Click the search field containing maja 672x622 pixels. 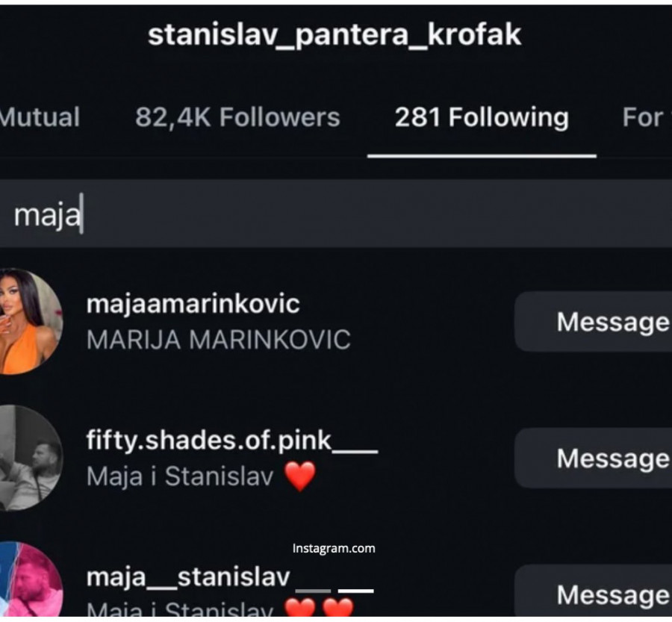336,214
